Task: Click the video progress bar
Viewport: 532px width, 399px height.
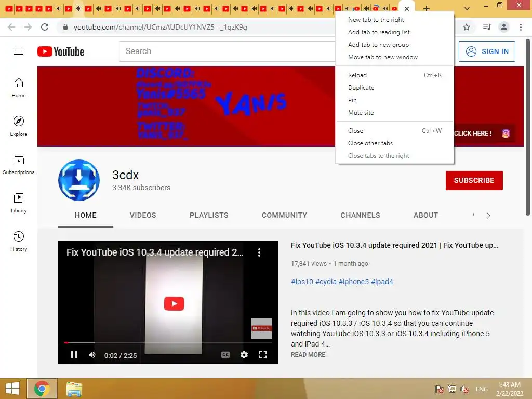Action: click(168, 343)
